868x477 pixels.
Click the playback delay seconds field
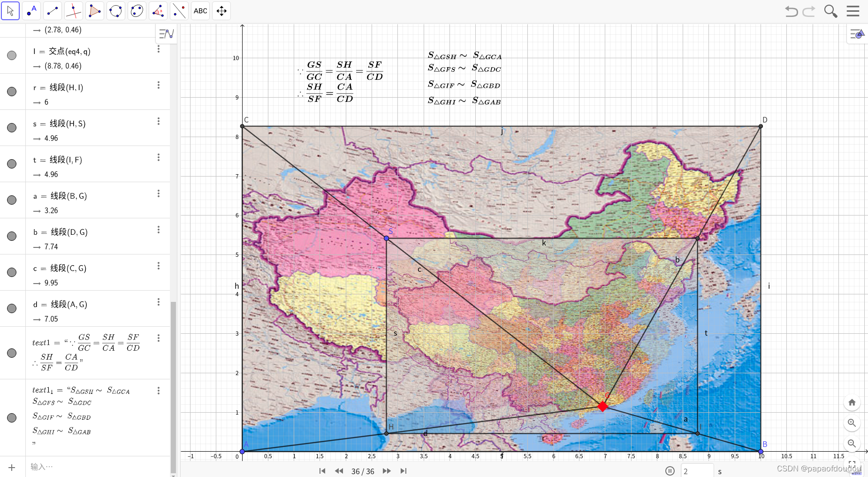point(697,471)
